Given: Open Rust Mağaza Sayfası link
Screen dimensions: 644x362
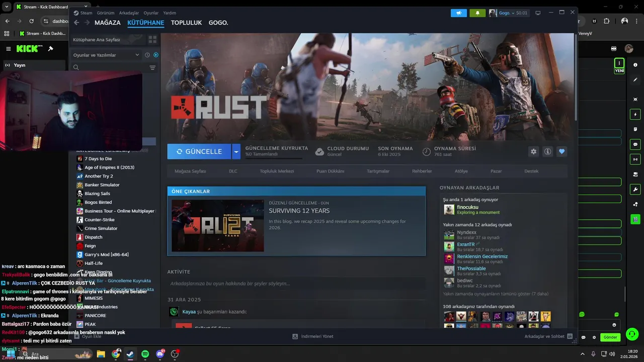Looking at the screenshot, I should click(190, 171).
